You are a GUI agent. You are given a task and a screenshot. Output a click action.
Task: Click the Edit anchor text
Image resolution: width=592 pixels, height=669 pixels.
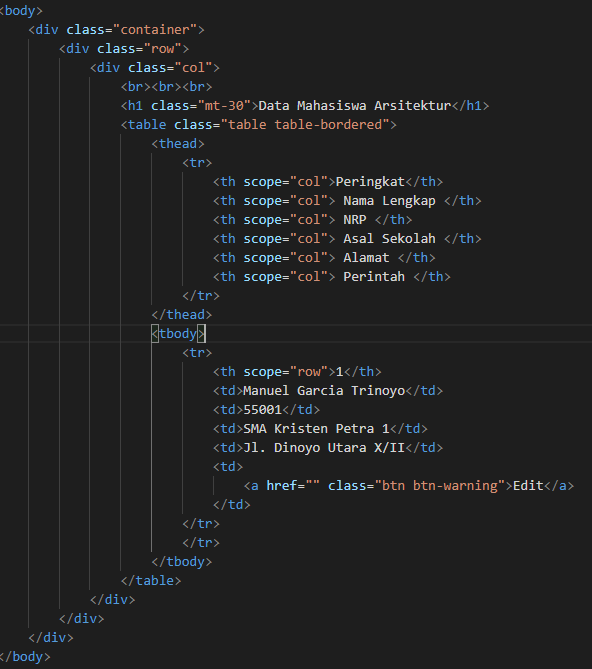tap(528, 486)
